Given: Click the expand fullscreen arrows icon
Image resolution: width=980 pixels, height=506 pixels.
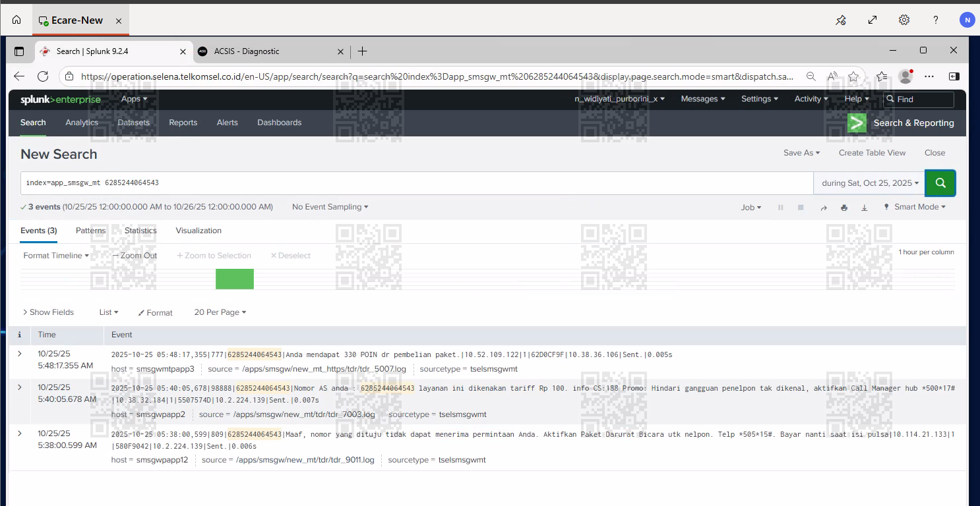Looking at the screenshot, I should click(x=873, y=20).
